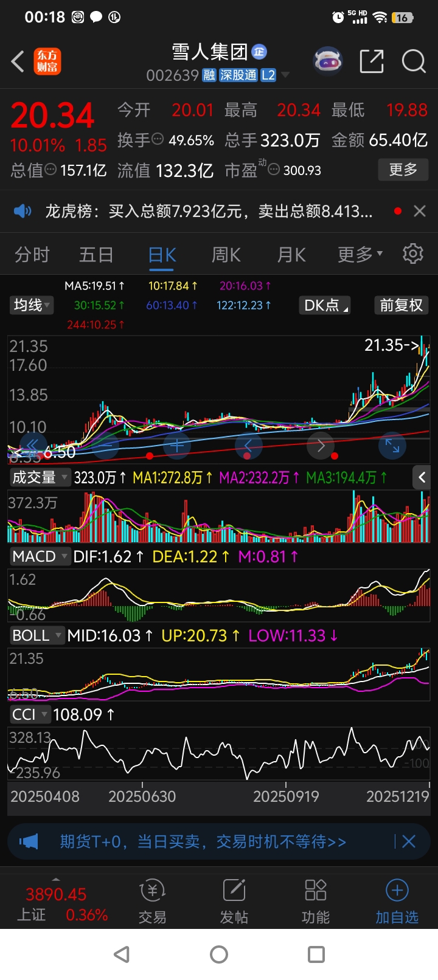Expand chart to fullscreen
Image resolution: width=438 pixels, height=980 pixels.
point(392,446)
